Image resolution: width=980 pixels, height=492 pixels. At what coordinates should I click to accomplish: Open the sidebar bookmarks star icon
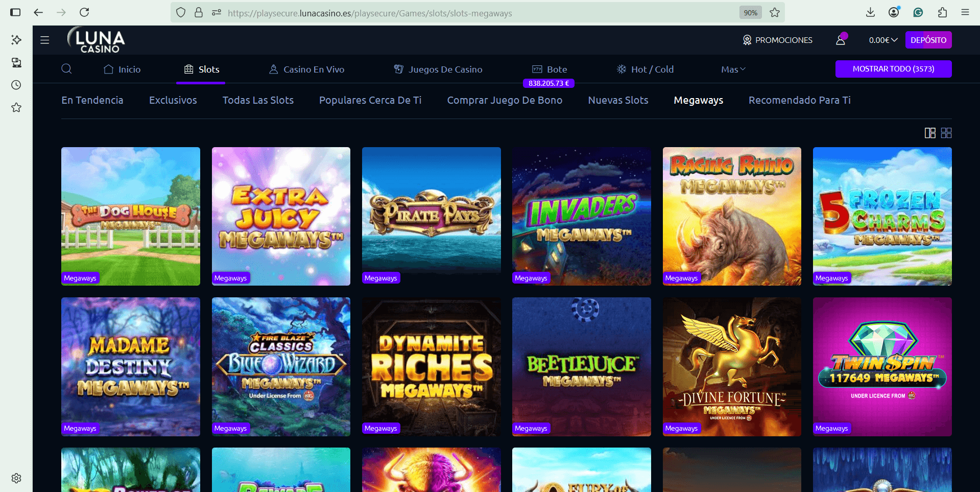tap(16, 107)
